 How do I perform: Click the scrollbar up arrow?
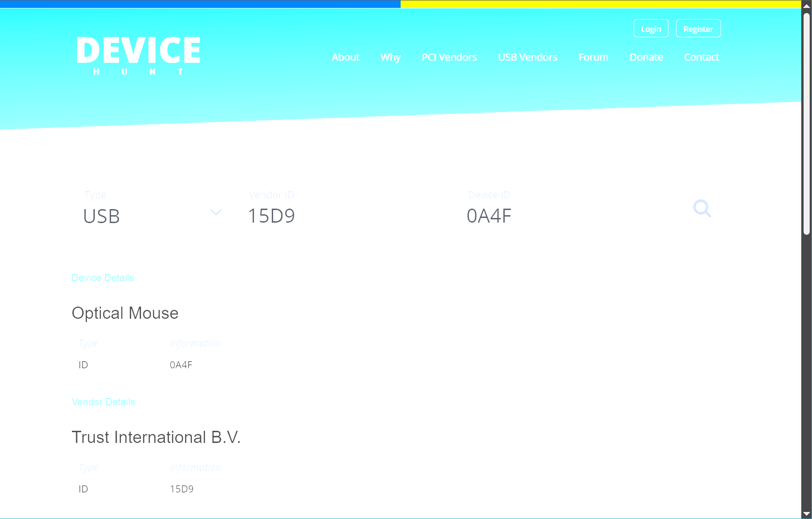pyautogui.click(x=806, y=6)
